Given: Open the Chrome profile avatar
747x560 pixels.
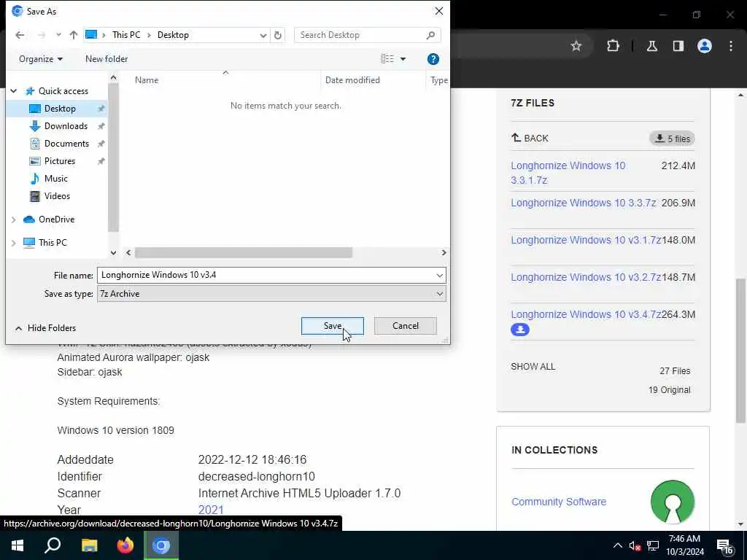Looking at the screenshot, I should [x=704, y=46].
